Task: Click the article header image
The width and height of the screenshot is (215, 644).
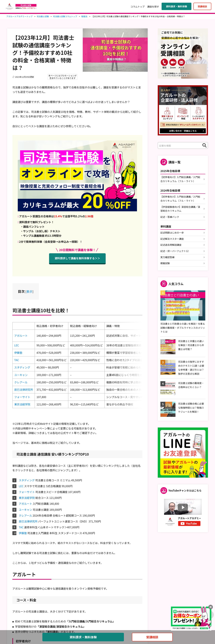Action: 115,50
